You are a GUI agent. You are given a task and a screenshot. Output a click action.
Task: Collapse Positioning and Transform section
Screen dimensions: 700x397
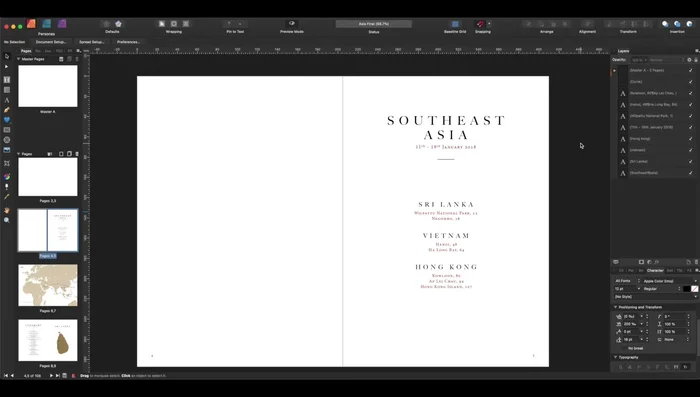click(x=616, y=307)
